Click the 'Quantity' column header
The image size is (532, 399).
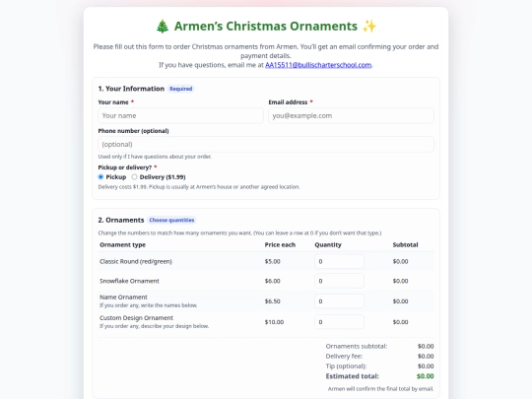click(x=328, y=244)
